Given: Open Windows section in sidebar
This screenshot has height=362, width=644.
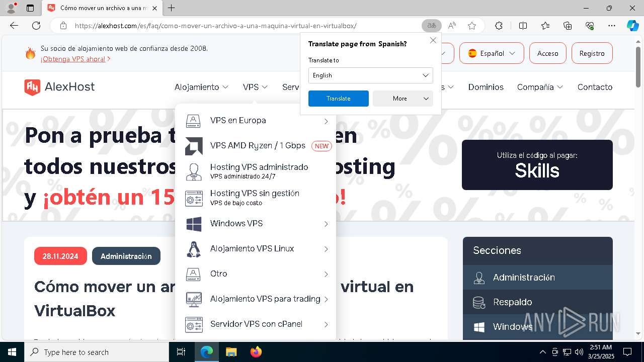Looking at the screenshot, I should pos(537,327).
